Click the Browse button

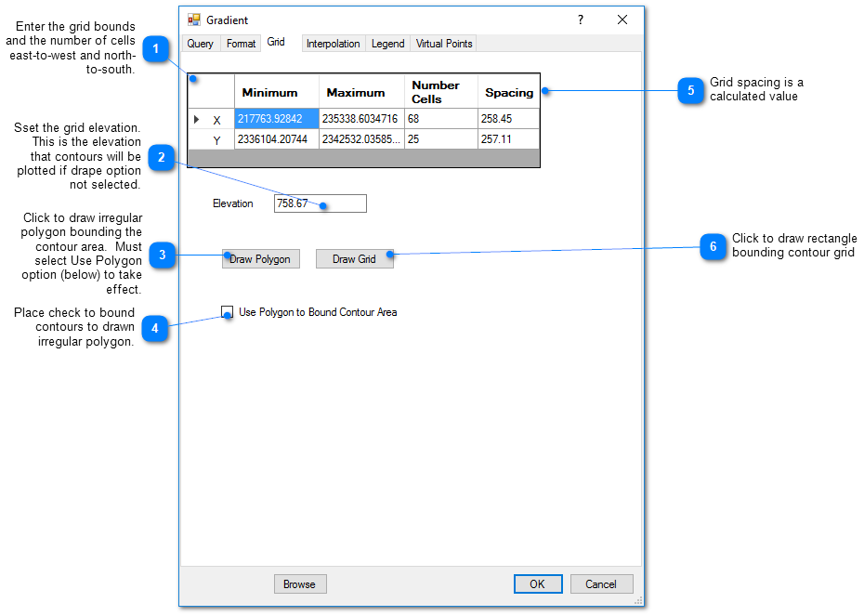[x=299, y=584]
